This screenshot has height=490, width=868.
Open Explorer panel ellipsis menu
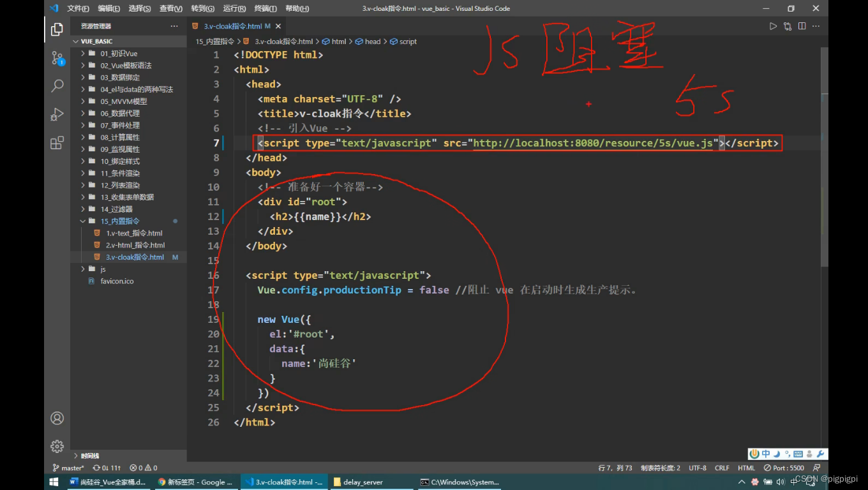click(x=174, y=26)
